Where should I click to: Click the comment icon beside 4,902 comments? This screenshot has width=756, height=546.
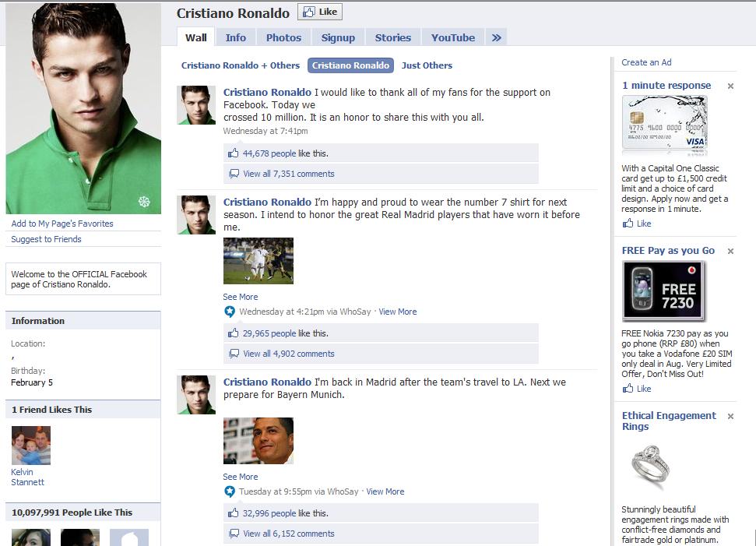pyautogui.click(x=234, y=354)
